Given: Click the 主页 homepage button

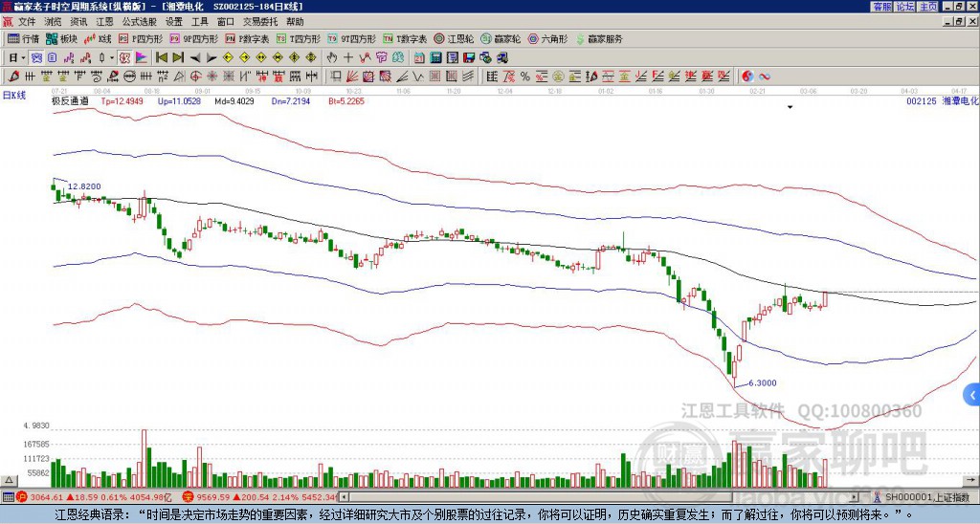Looking at the screenshot, I should [x=927, y=7].
